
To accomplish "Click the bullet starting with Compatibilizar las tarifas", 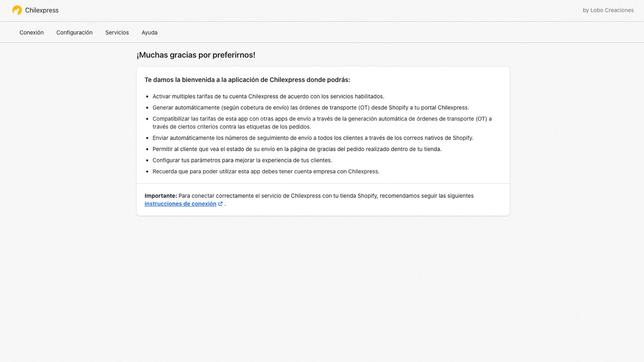I will point(322,123).
